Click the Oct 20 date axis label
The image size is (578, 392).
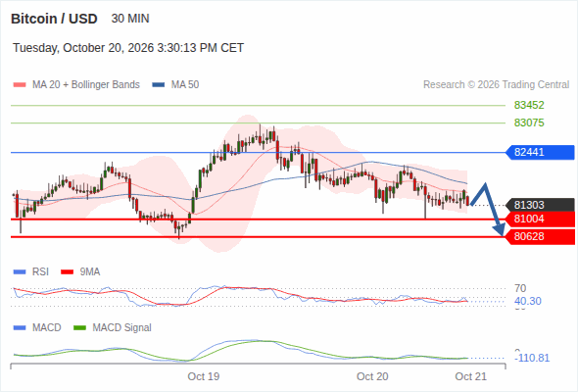point(372,376)
